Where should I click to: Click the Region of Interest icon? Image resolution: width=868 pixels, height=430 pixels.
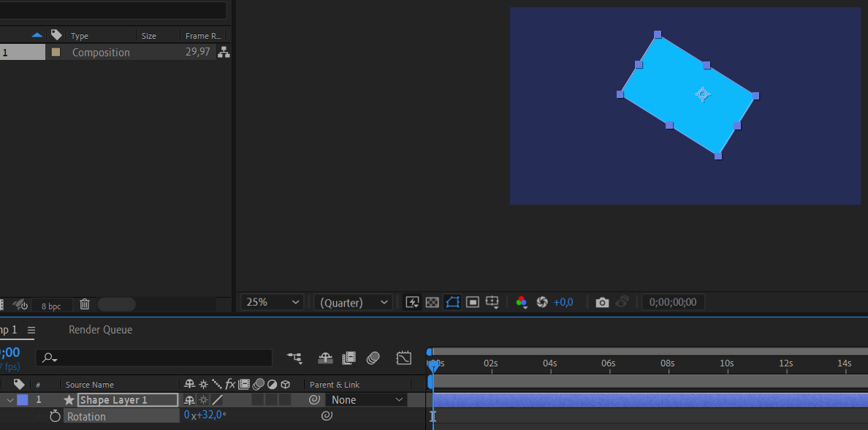click(473, 302)
